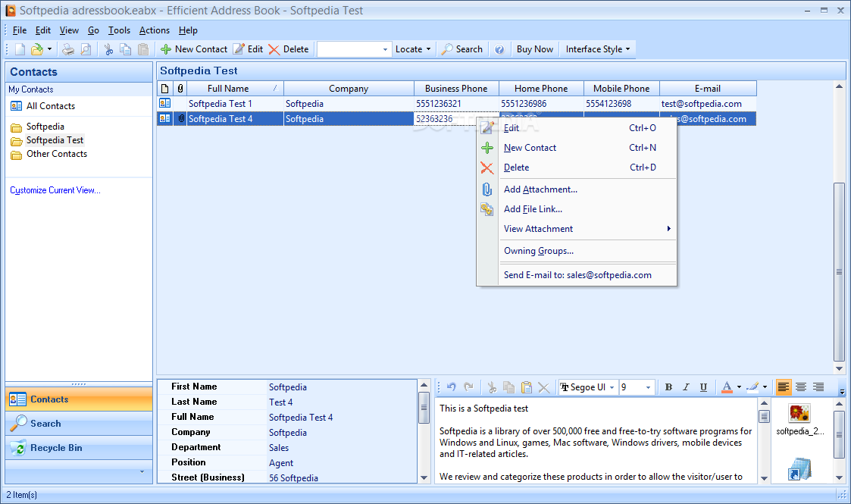Open the Recycle Bin navigation pane
851x504 pixels.
click(79, 448)
